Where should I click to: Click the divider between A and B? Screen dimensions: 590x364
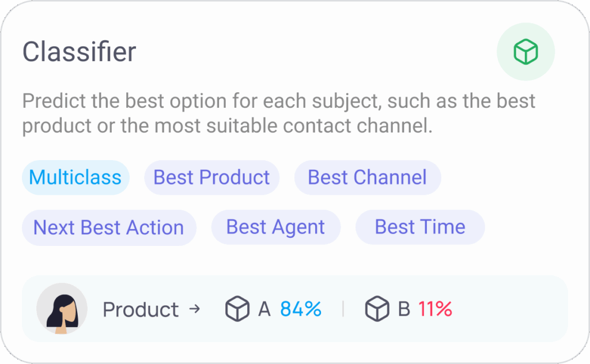click(343, 309)
